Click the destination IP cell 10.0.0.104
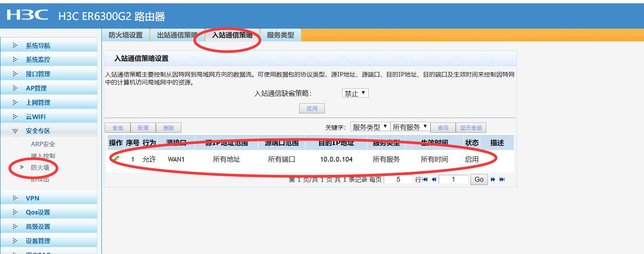This screenshot has height=254, width=644. (336, 159)
